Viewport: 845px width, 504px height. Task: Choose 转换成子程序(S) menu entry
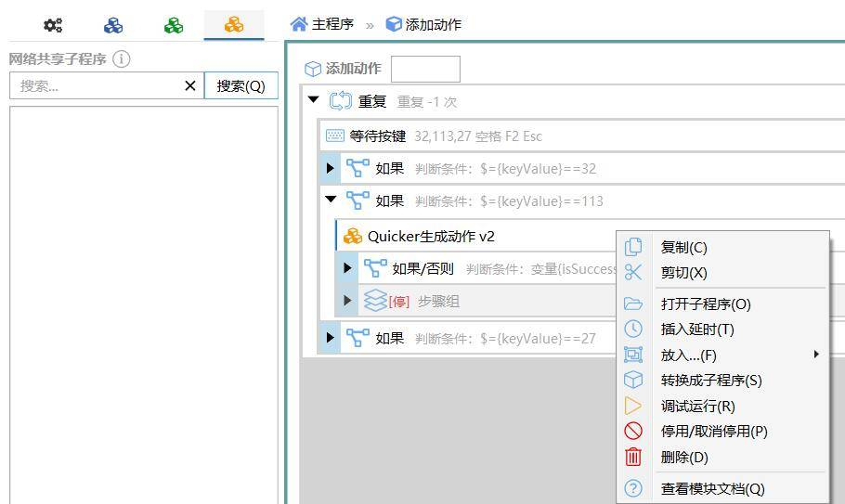722,381
